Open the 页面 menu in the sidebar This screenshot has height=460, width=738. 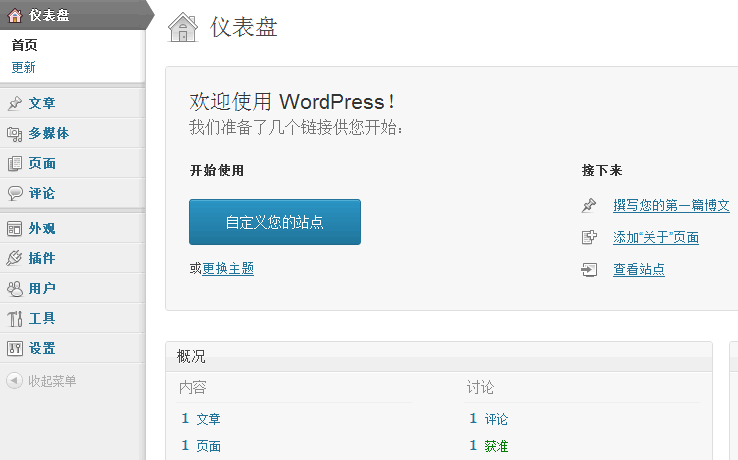(72, 163)
